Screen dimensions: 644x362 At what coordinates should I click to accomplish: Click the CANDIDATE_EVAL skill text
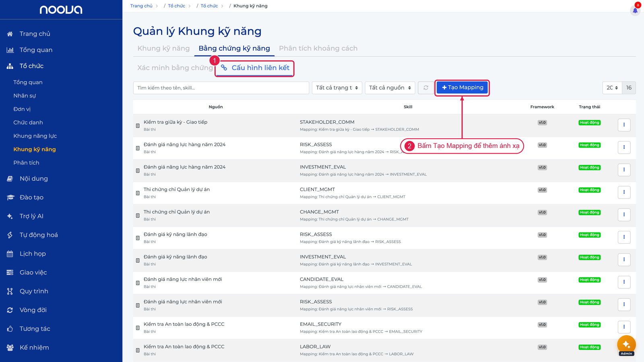[322, 279]
